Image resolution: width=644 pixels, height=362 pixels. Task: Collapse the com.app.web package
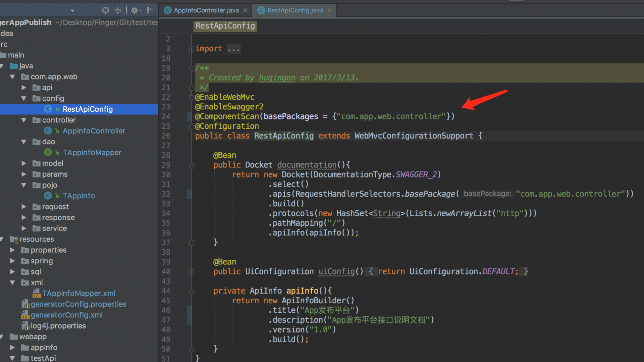(12, 77)
